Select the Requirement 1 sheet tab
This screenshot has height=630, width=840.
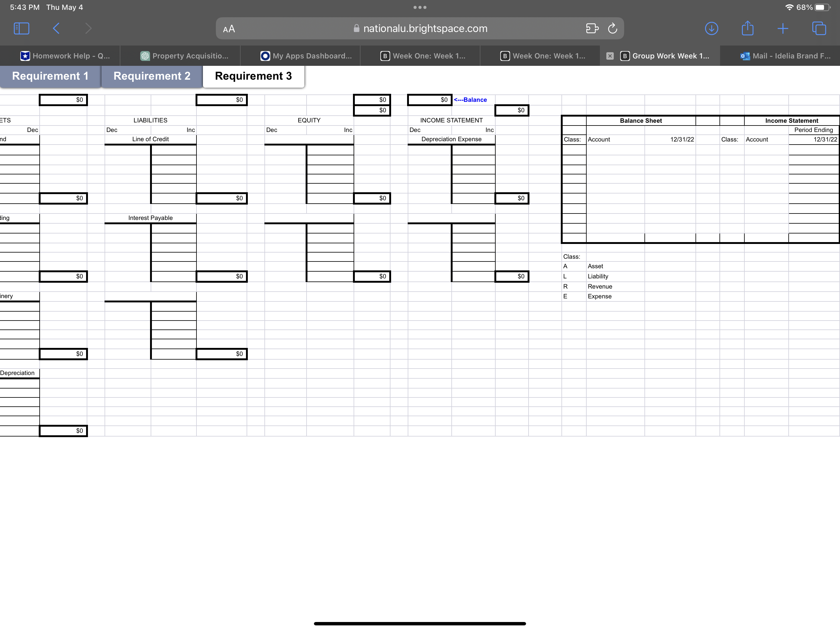[x=50, y=76]
